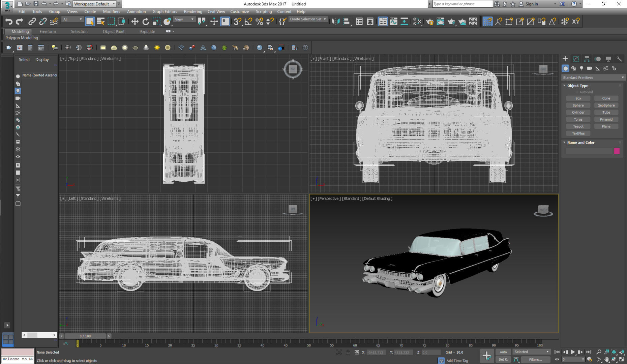Open the Utilities wrench panel tab

pyautogui.click(x=619, y=59)
